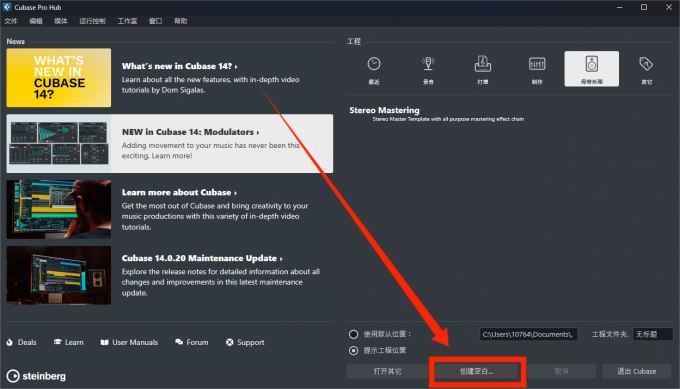Open Learn more about Cubase headline
The width and height of the screenshot is (680, 389).
(x=179, y=192)
